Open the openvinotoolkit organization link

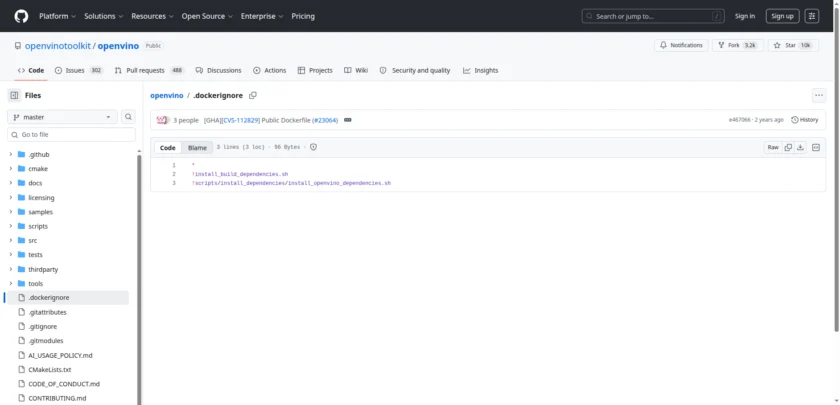58,46
